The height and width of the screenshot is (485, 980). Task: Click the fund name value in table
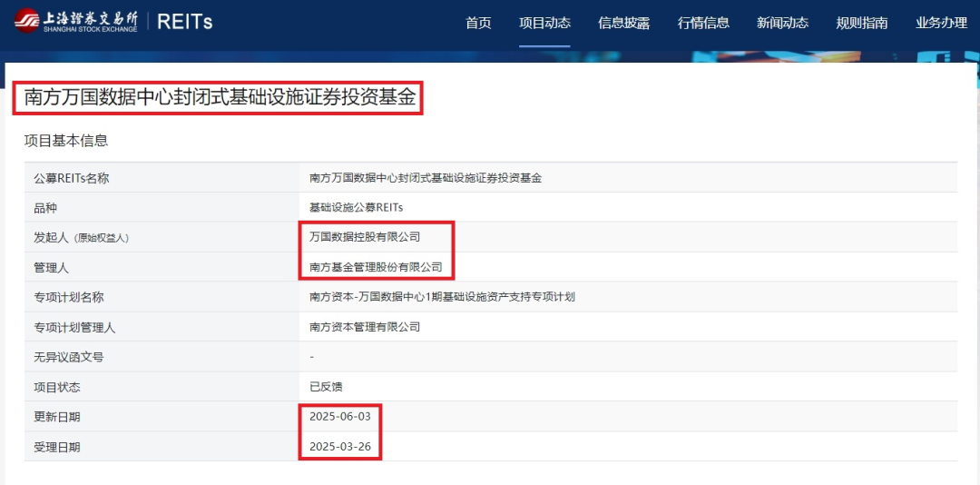click(426, 178)
